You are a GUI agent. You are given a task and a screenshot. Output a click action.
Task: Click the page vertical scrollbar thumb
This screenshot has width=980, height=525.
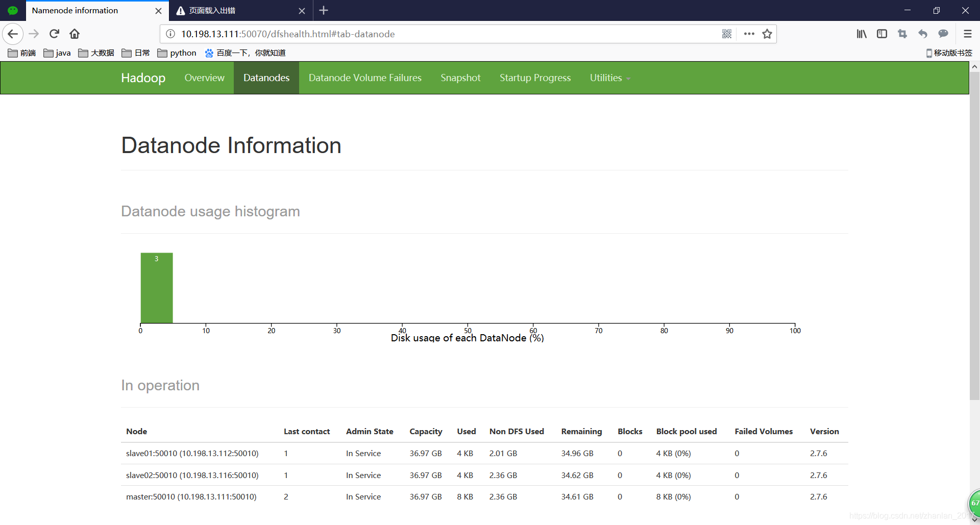click(974, 236)
